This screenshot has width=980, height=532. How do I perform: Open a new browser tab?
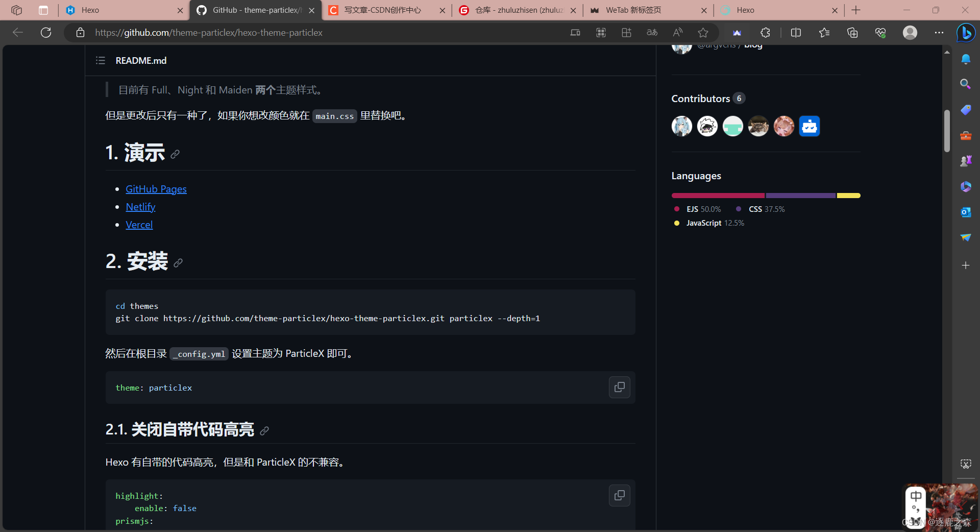(856, 10)
